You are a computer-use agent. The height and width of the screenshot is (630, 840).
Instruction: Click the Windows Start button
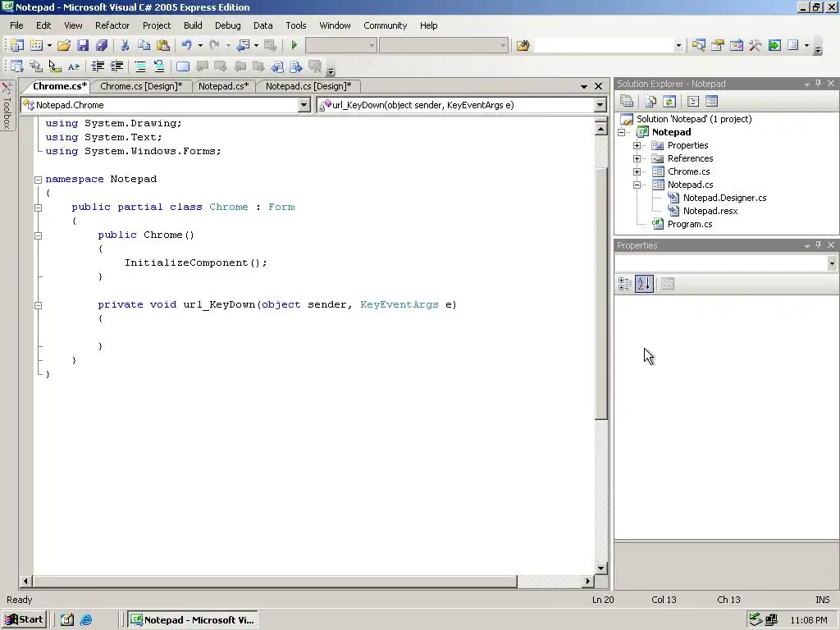pyautogui.click(x=25, y=620)
